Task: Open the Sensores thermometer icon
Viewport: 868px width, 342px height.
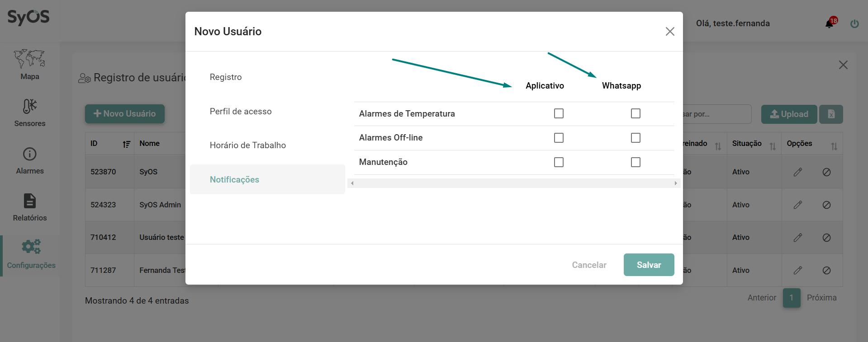Action: (x=29, y=106)
